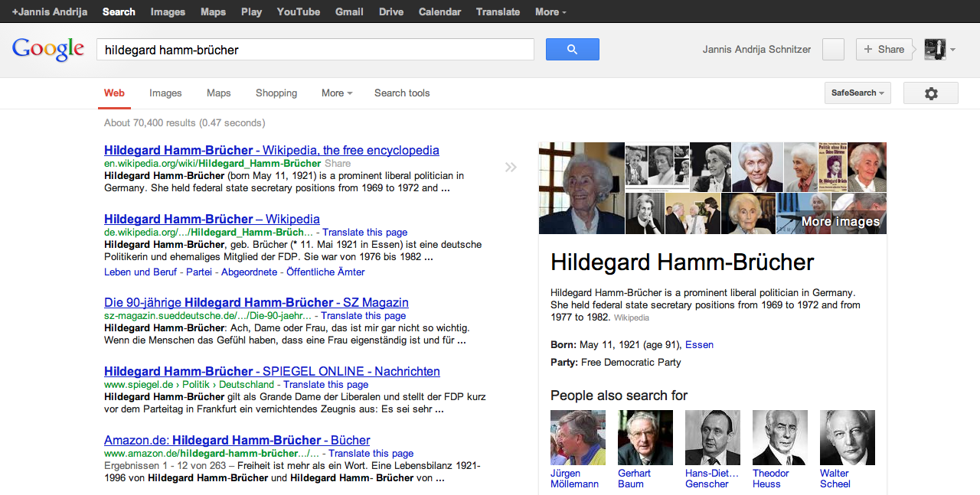Switch to the Maps results tab
This screenshot has width=980, height=495.
[x=218, y=93]
